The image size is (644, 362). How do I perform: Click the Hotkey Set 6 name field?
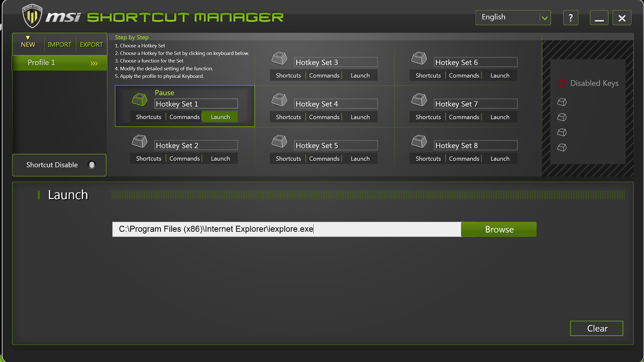pos(476,62)
